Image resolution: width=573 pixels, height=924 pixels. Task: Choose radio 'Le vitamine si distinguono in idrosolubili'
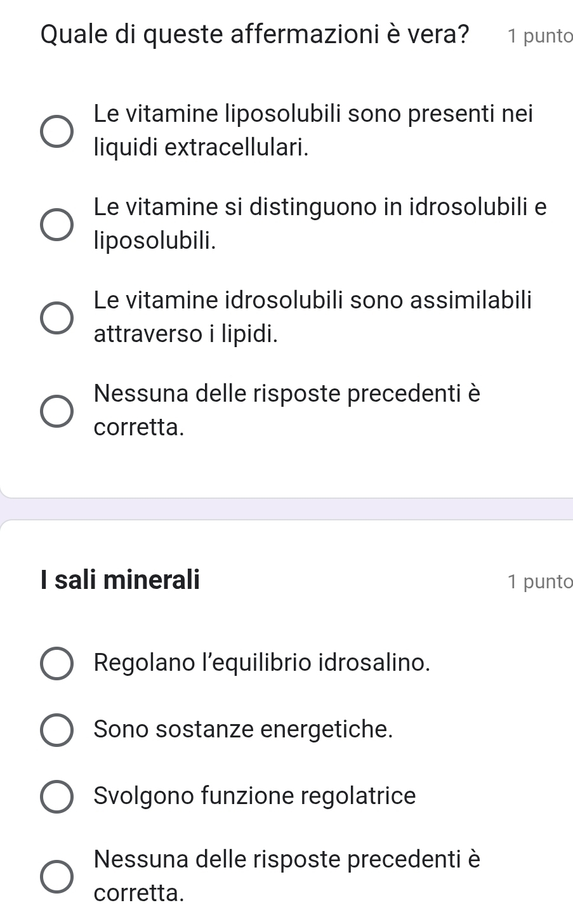point(56,224)
